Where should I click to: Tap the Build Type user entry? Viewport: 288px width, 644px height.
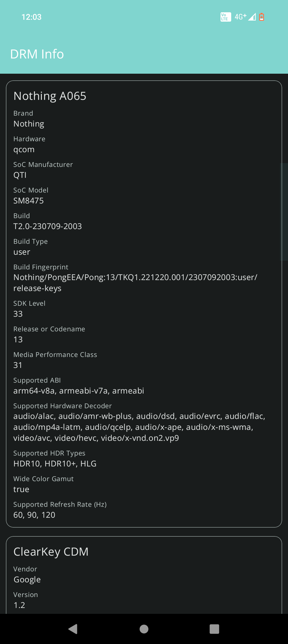22,252
